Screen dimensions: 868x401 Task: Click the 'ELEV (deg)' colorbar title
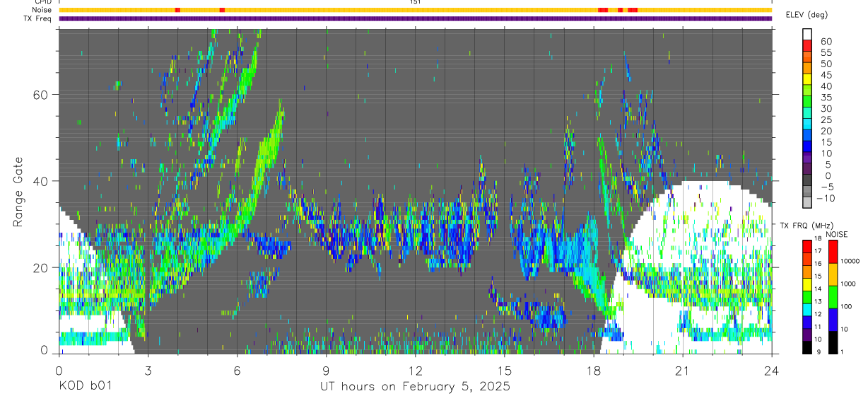coord(807,15)
